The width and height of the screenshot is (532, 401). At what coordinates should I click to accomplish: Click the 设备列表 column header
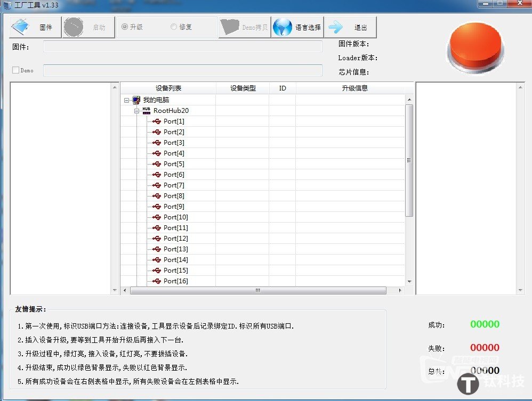(x=168, y=88)
